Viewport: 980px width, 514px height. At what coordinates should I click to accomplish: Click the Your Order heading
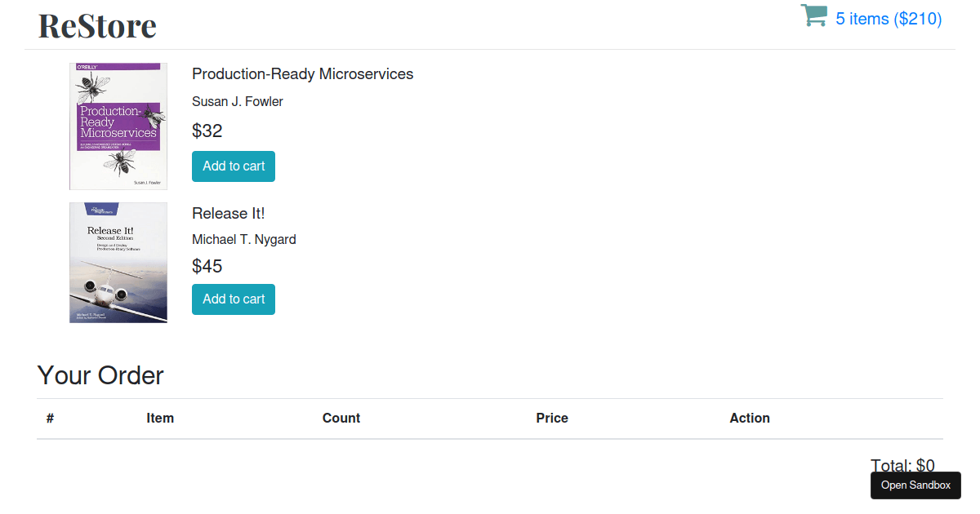100,375
